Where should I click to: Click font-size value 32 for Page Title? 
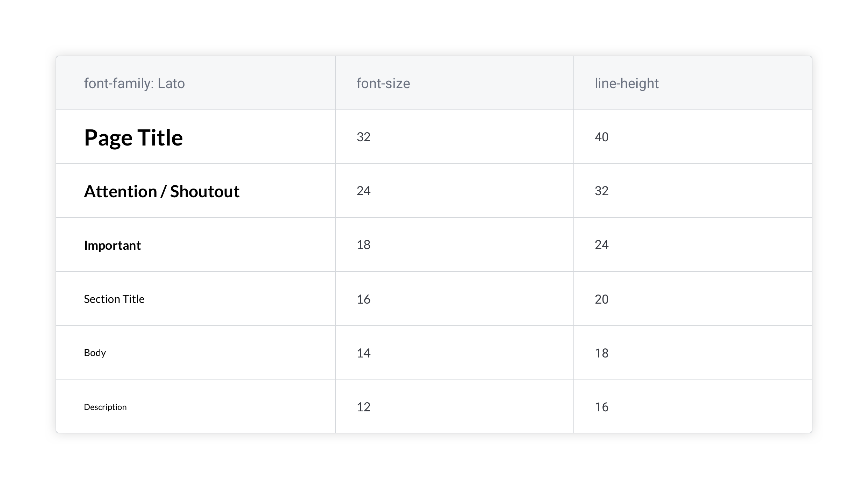363,137
